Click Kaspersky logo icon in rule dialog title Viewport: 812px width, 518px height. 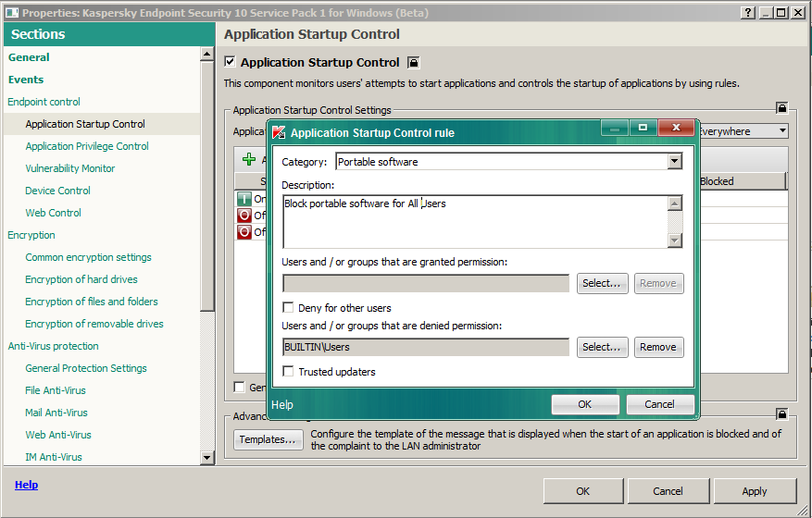point(279,132)
